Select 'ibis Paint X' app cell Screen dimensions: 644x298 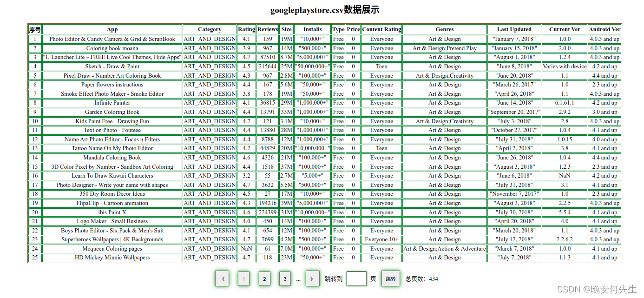point(112,212)
